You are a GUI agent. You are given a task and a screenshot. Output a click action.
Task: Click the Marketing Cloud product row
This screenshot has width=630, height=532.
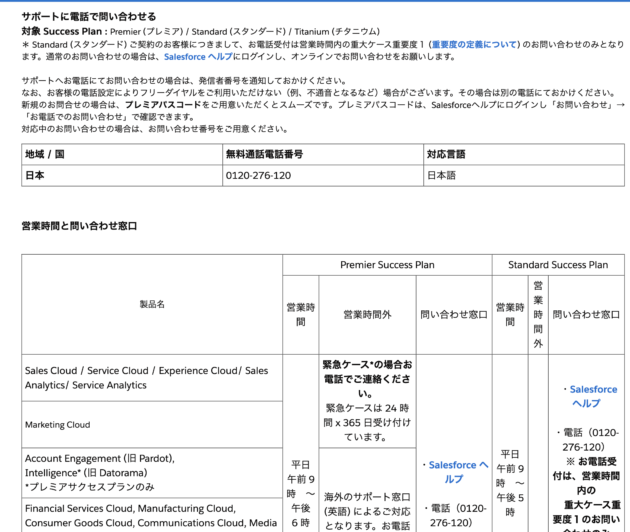tap(152, 424)
